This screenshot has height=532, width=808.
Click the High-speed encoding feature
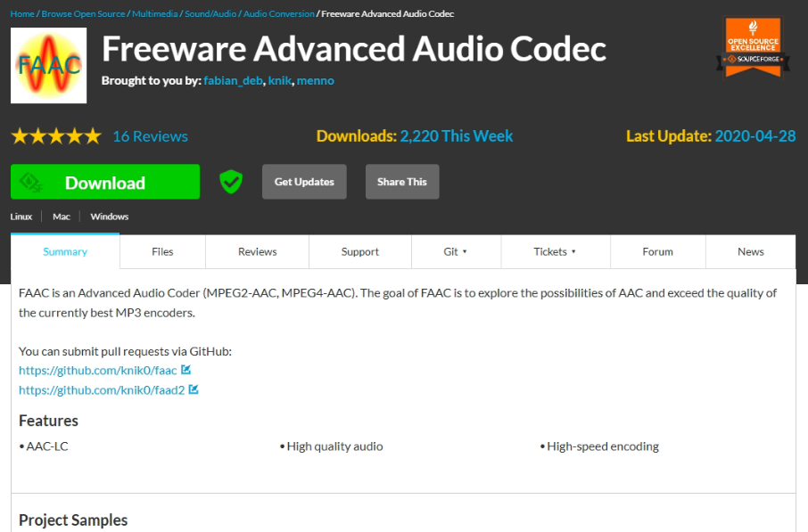tap(603, 446)
